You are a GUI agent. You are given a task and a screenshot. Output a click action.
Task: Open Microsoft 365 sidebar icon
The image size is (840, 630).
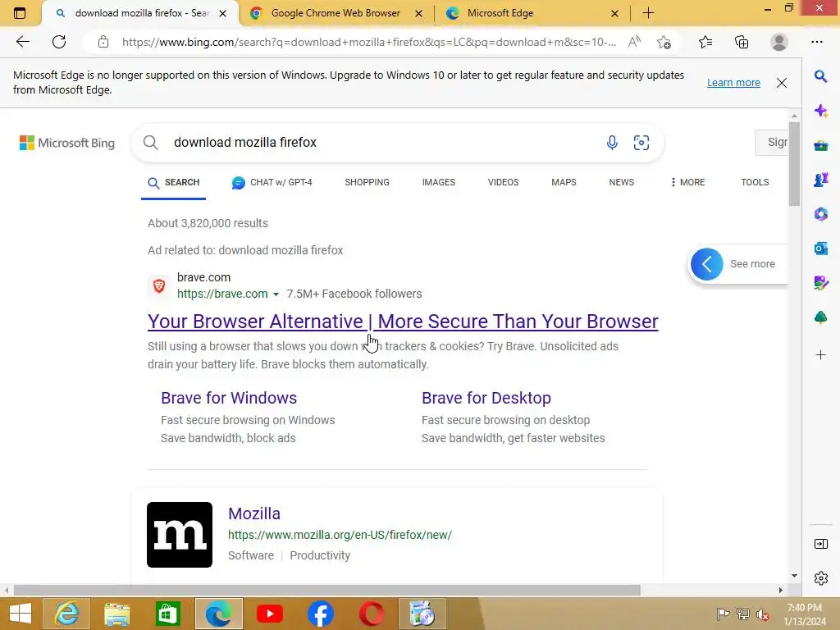pyautogui.click(x=820, y=214)
